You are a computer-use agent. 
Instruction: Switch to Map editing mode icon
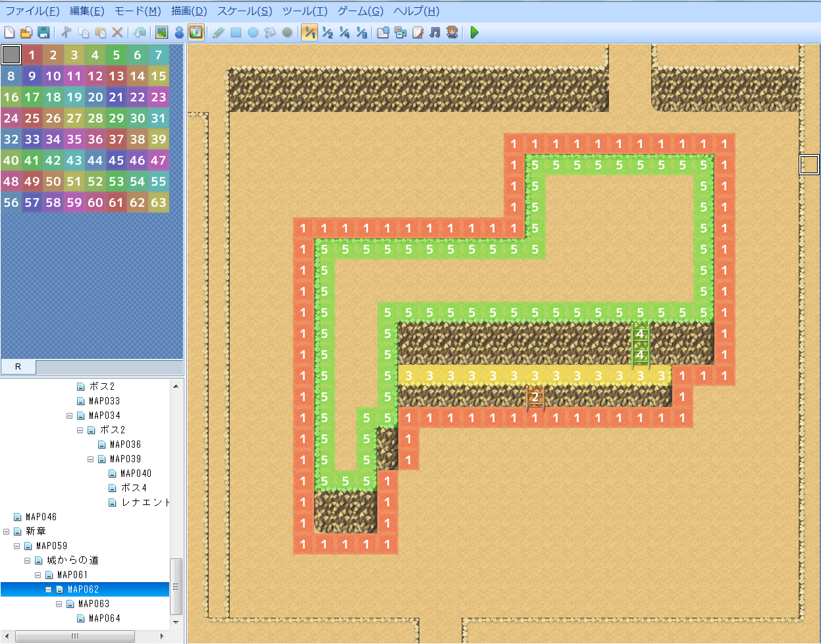click(x=162, y=32)
